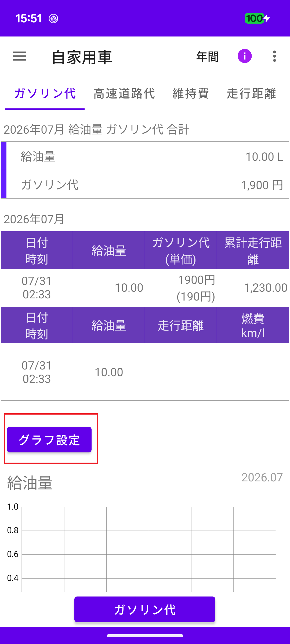Tap the bottom ガソリン代 button
290x644 pixels.
pos(145,609)
